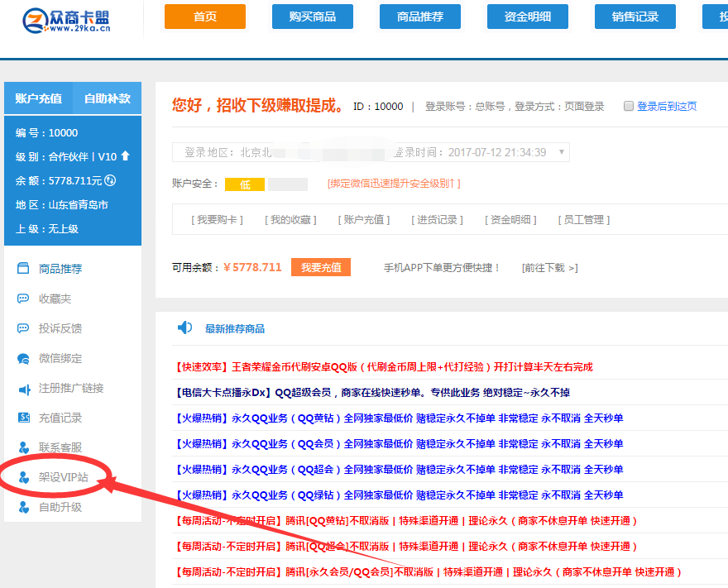Click the 收藏夹 sidebar icon

23,299
